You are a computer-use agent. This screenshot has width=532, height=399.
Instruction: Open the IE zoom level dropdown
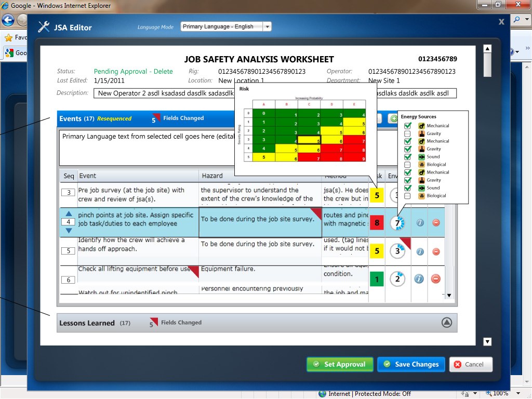pos(518,394)
